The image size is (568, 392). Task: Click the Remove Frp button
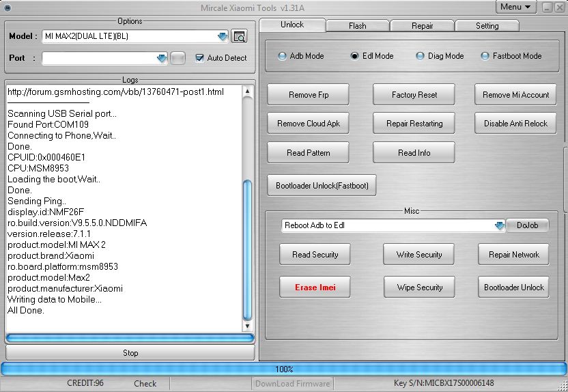click(x=309, y=94)
